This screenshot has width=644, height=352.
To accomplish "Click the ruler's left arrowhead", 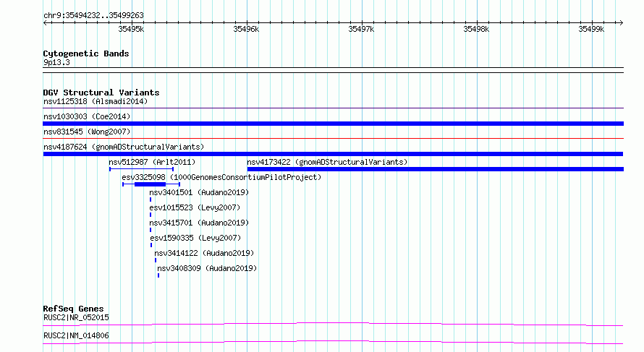I will 45,23.
